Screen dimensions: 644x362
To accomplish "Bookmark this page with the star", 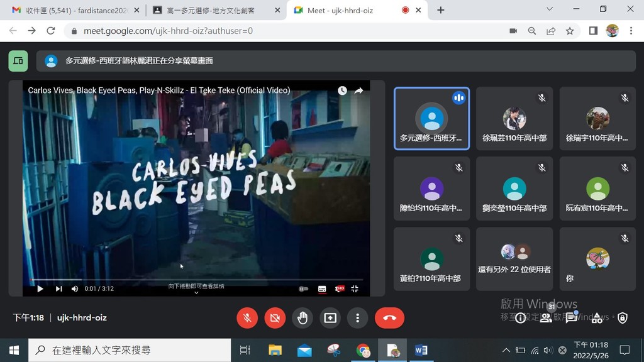I will point(570,31).
